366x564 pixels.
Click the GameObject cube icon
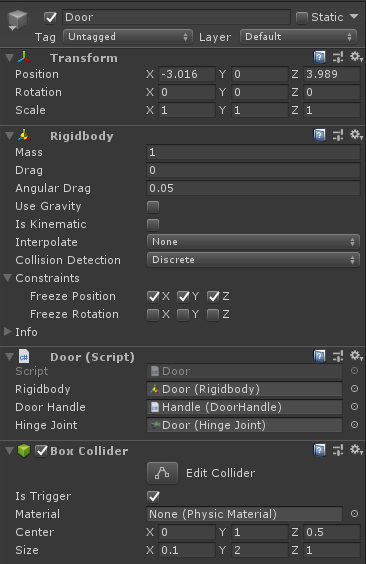click(17, 20)
